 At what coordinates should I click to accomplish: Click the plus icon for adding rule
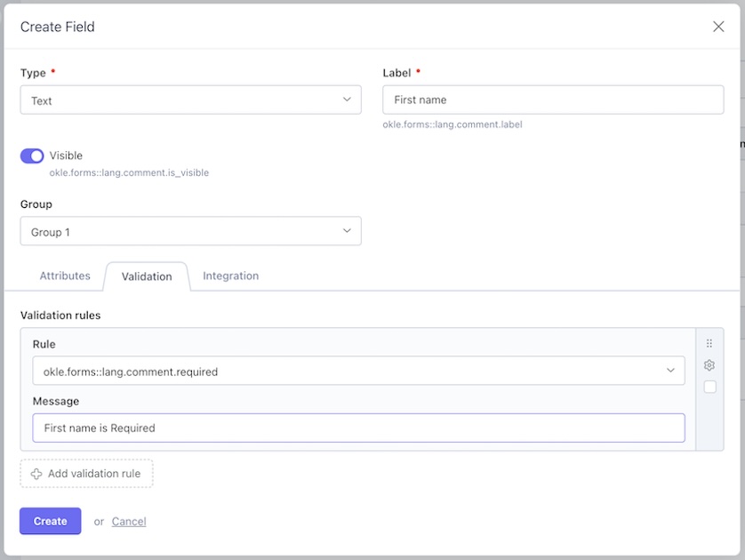(x=36, y=474)
